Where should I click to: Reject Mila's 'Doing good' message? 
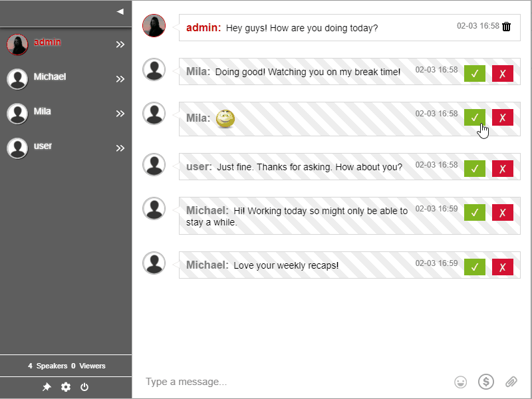(x=502, y=73)
